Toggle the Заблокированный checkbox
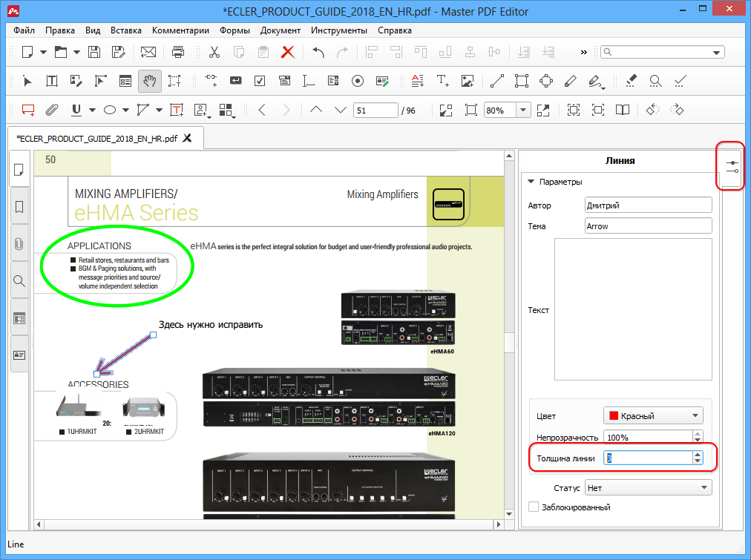Screen dimensions: 751x560 (533, 507)
